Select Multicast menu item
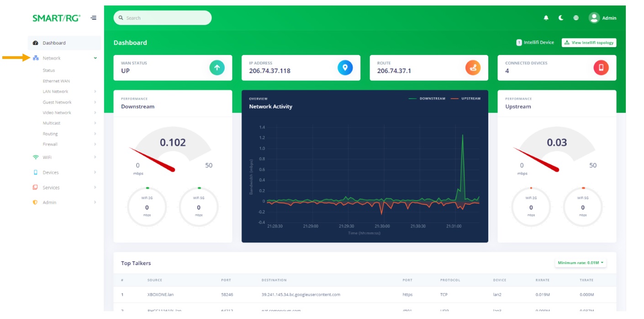Screen dimensions: 644x319 (x=52, y=123)
